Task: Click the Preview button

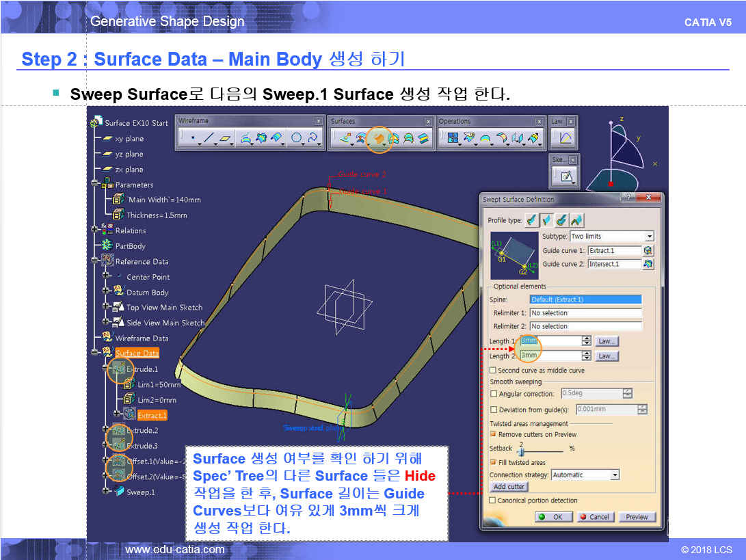Action: [637, 517]
